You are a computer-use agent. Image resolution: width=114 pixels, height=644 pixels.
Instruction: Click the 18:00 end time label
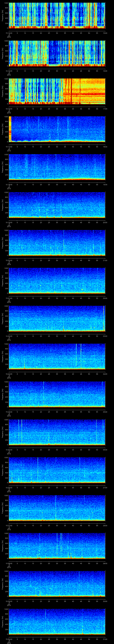click(105, 147)
